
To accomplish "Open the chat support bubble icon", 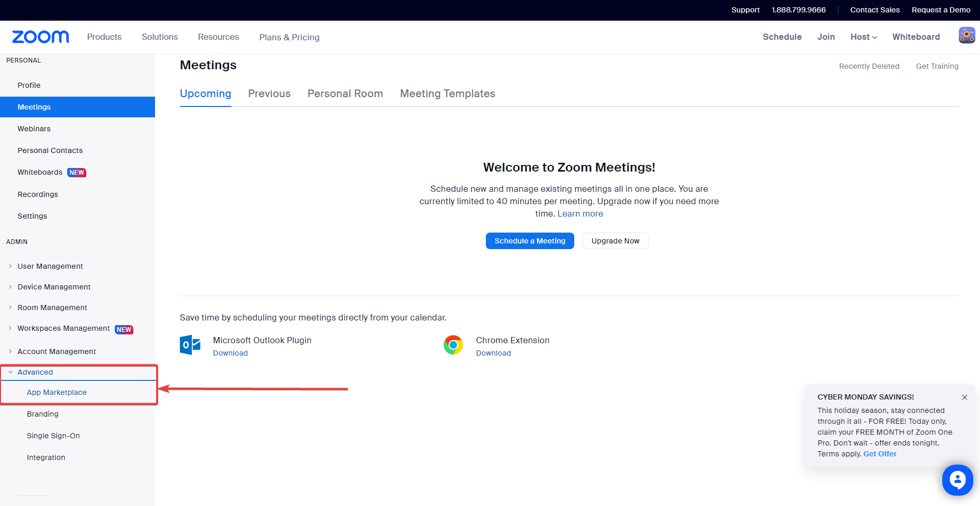I will (957, 480).
